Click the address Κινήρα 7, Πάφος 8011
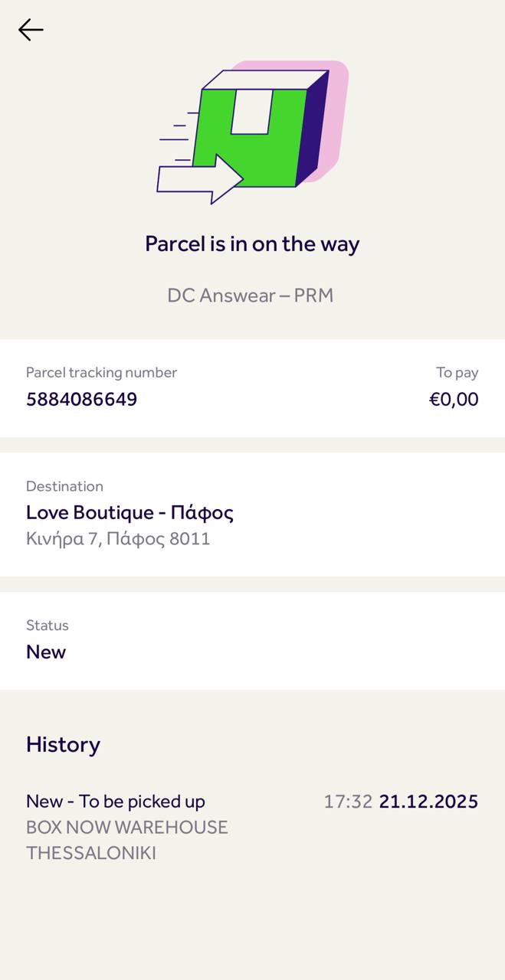The image size is (505, 980). 118,539
